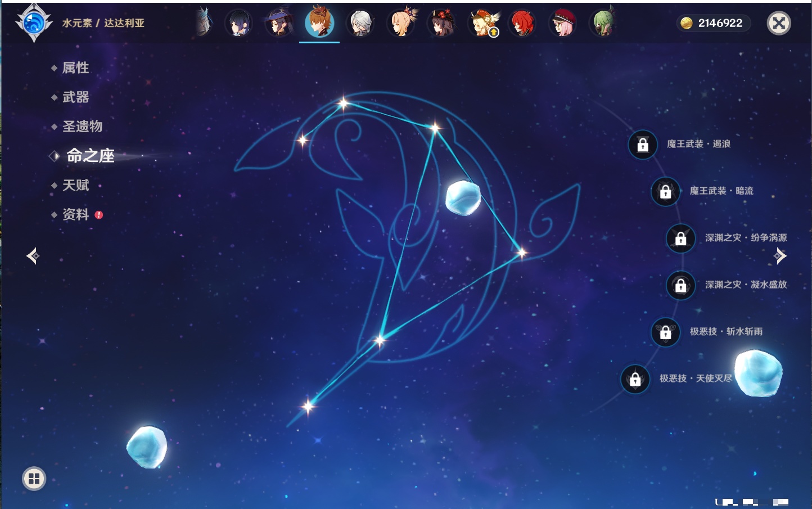Select Klee's avatar with the upgrade arrow
The height and width of the screenshot is (509, 812).
(482, 24)
